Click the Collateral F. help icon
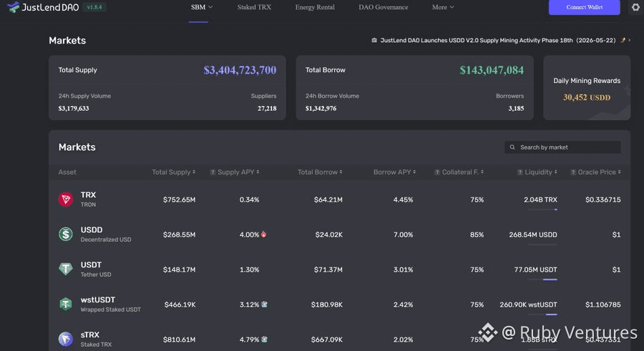The height and width of the screenshot is (351, 644). (437, 172)
